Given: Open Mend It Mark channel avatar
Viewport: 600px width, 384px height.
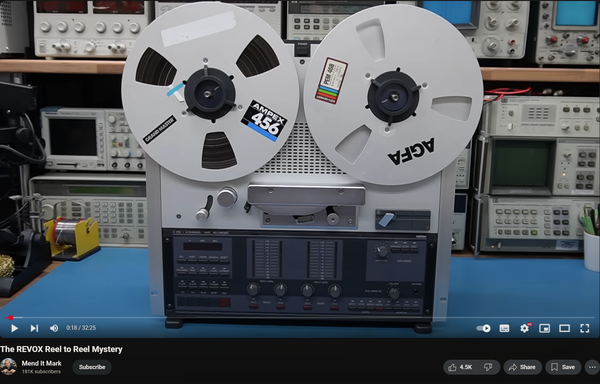Looking at the screenshot, I should pyautogui.click(x=8, y=367).
